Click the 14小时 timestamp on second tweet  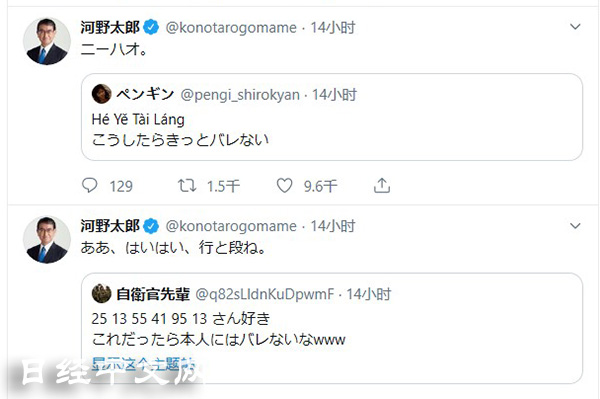point(333,226)
